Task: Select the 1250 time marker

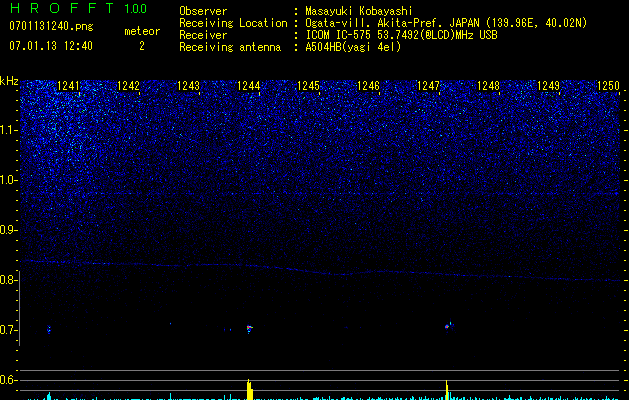Action: [609, 86]
